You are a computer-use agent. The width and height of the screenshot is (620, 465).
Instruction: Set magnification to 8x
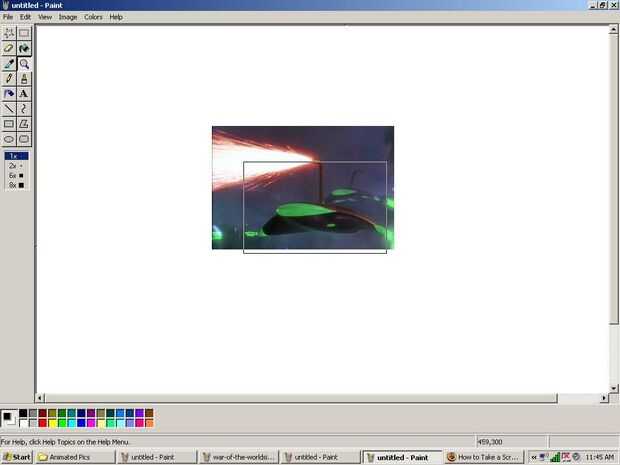point(16,185)
